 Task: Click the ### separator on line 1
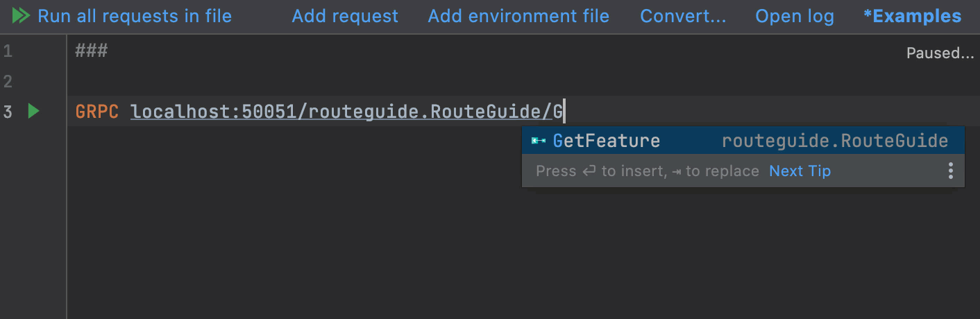(92, 51)
